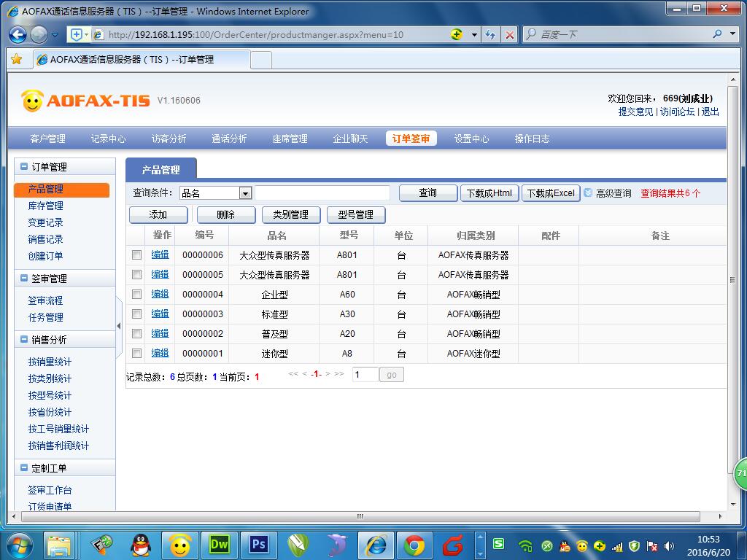Open the 品名 query condition dropdown
The height and width of the screenshot is (560, 747).
coord(244,192)
